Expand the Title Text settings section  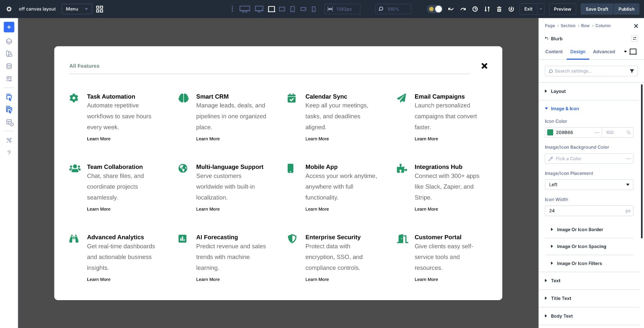(561, 298)
